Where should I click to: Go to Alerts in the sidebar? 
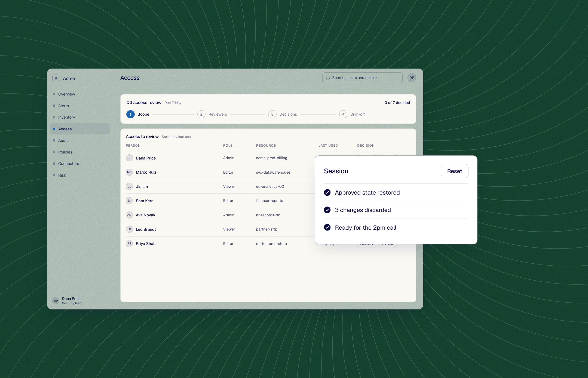(x=80, y=106)
